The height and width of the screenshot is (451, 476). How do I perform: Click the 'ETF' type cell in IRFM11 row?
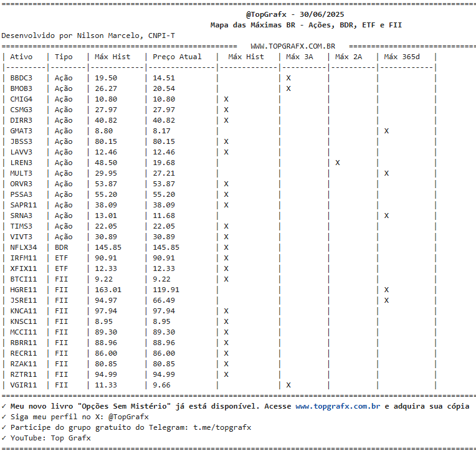pos(61,259)
